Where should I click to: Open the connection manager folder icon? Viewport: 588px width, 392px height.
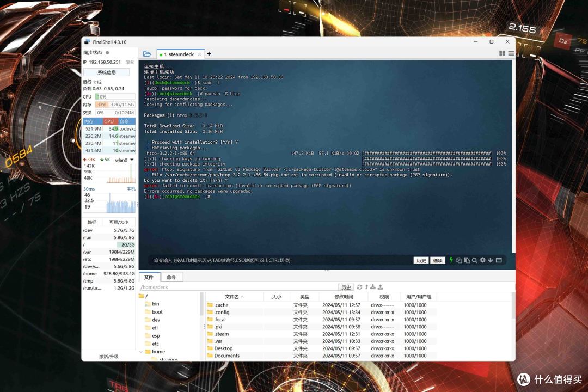(x=146, y=54)
